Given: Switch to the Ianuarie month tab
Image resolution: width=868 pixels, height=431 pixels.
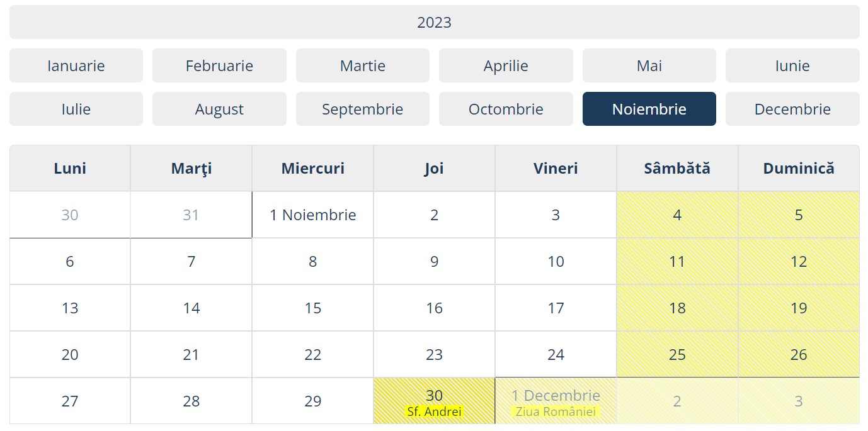Looking at the screenshot, I should (76, 65).
